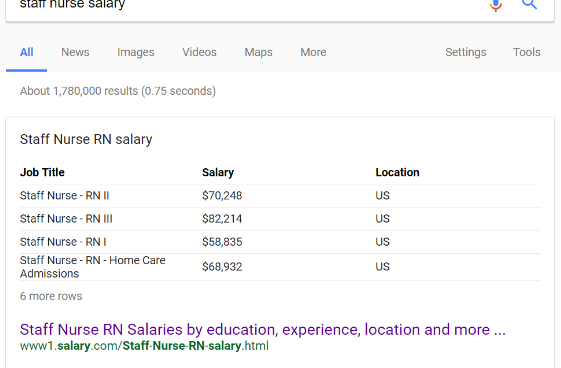Viewport: 561px width, 368px height.
Task: Open the Images tab
Action: pos(136,52)
